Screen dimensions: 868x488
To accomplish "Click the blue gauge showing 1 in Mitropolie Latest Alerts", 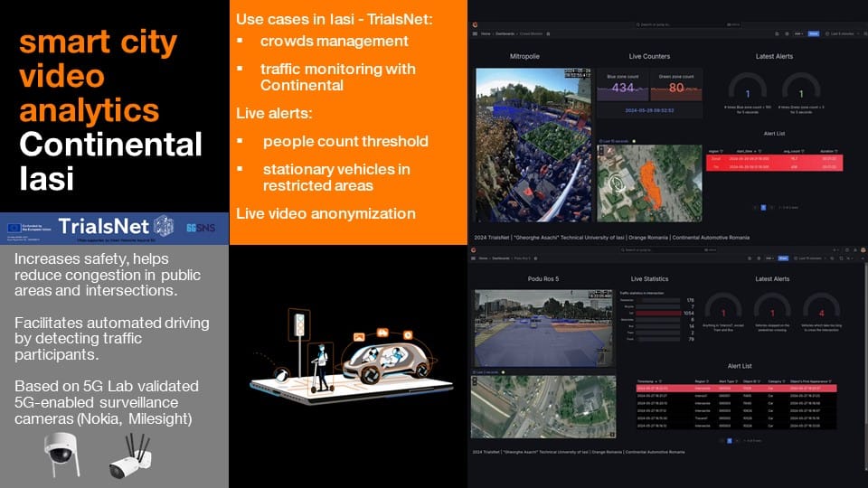I will pos(748,88).
